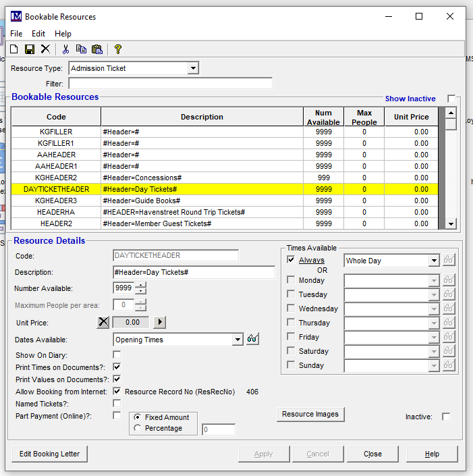Open the File menu
Viewport: 473px width, 476px height.
(16, 34)
